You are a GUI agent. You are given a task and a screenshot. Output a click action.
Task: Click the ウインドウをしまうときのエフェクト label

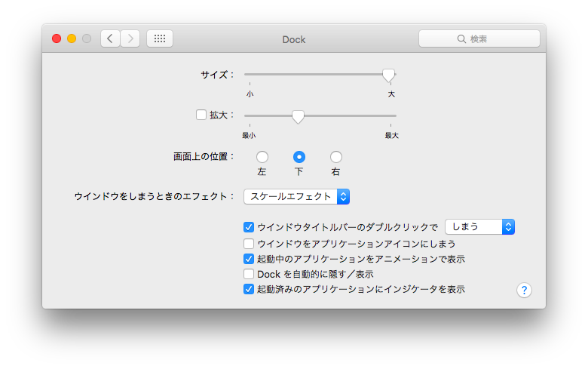[x=154, y=196]
